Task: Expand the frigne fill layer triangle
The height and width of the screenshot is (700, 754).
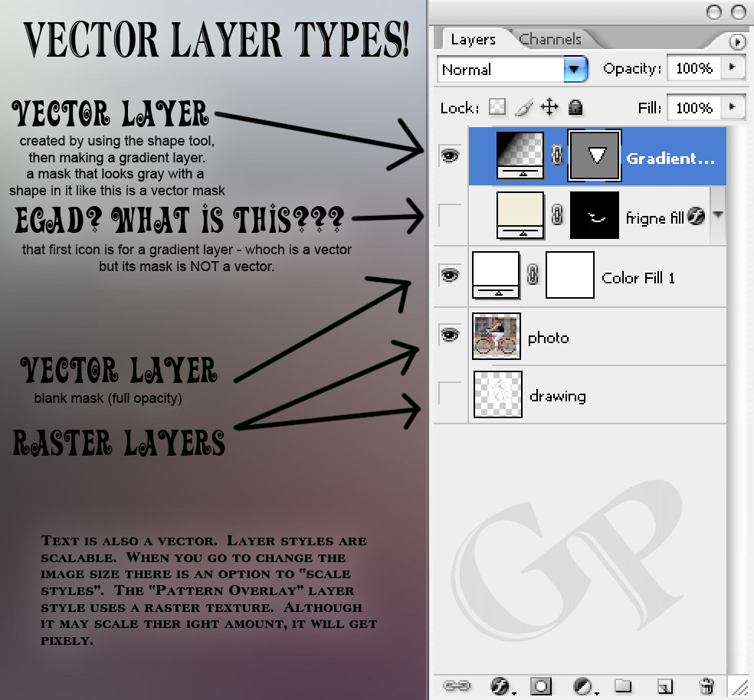Action: tap(718, 215)
